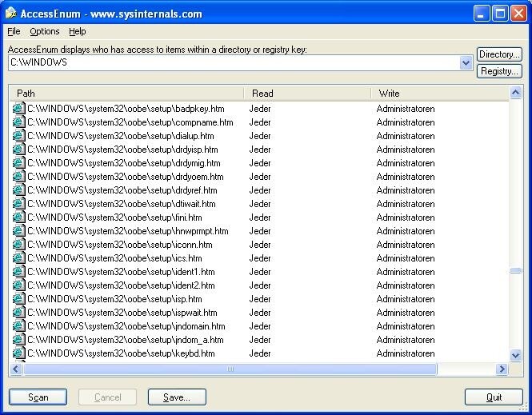Click the Save... button
This screenshot has height=415, width=532.
[177, 397]
